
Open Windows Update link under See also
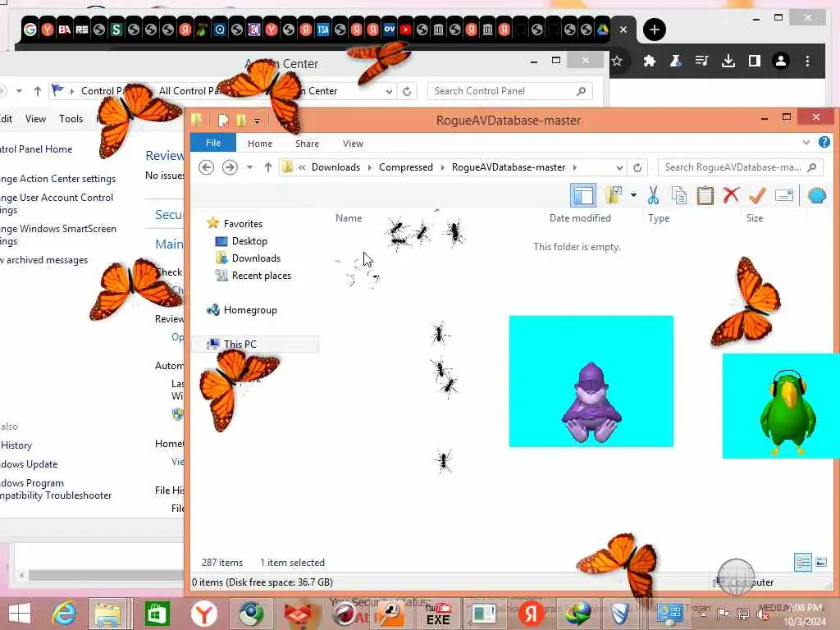(29, 464)
